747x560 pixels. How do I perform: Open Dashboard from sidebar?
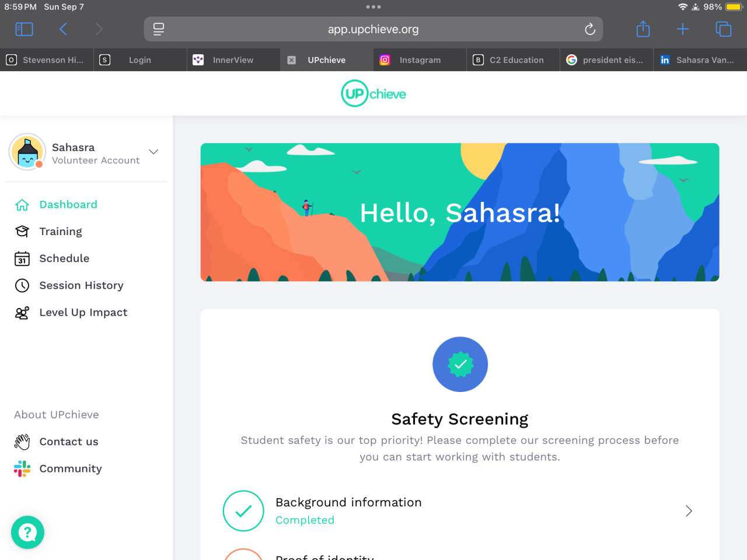coord(68,205)
